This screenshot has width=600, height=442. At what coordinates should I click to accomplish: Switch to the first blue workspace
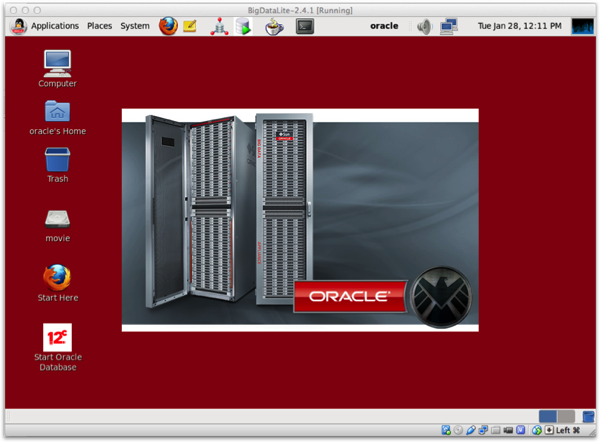[547, 416]
